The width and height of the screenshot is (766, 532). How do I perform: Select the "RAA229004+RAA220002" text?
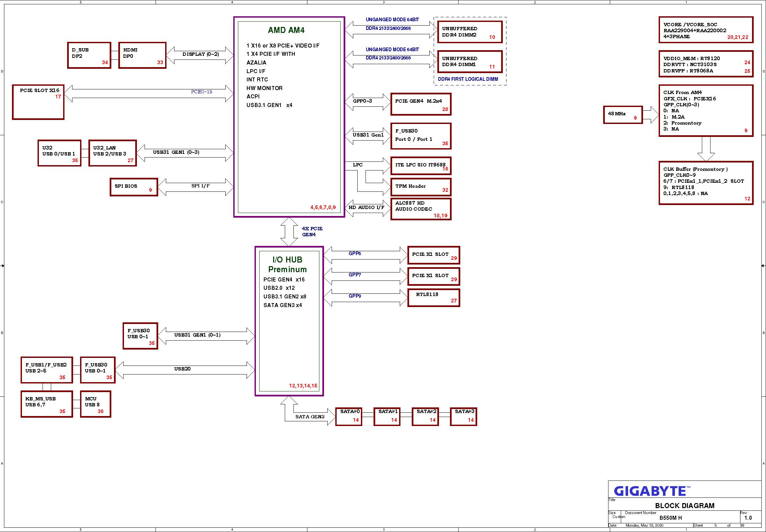click(695, 31)
